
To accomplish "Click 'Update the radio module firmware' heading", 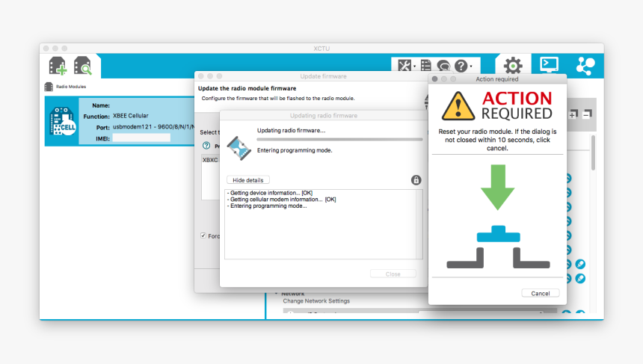I will click(247, 88).
